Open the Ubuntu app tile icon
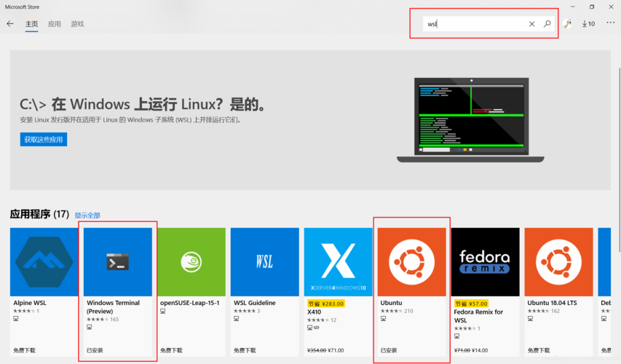 (411, 262)
